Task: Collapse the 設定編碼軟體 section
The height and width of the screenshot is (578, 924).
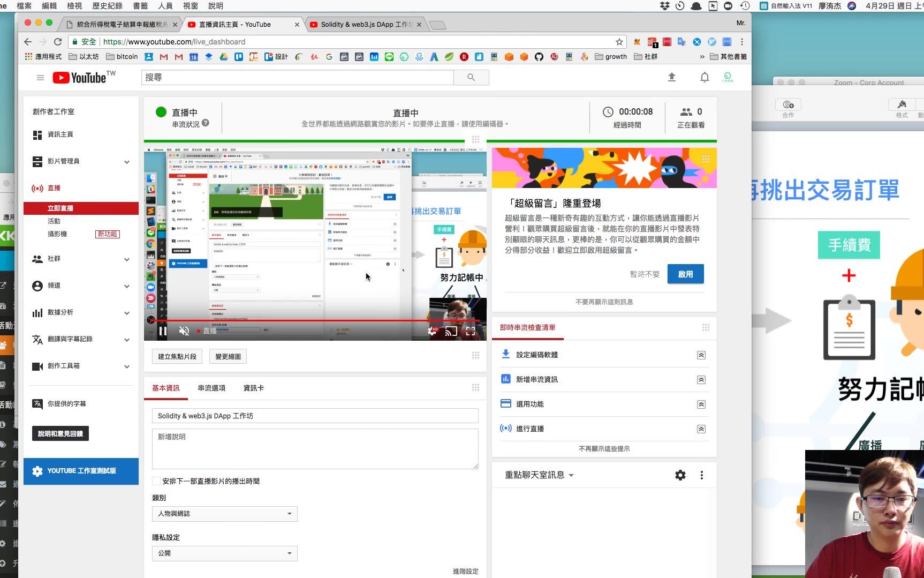Action: point(701,355)
